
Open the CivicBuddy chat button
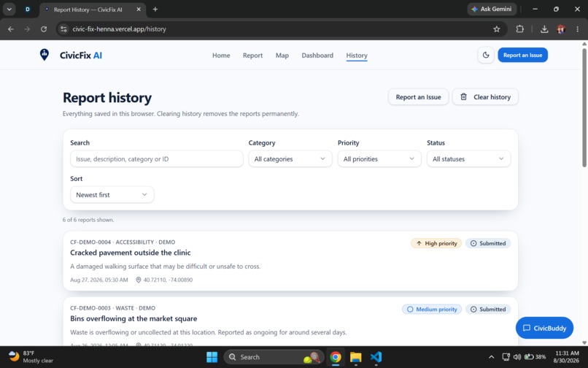544,328
